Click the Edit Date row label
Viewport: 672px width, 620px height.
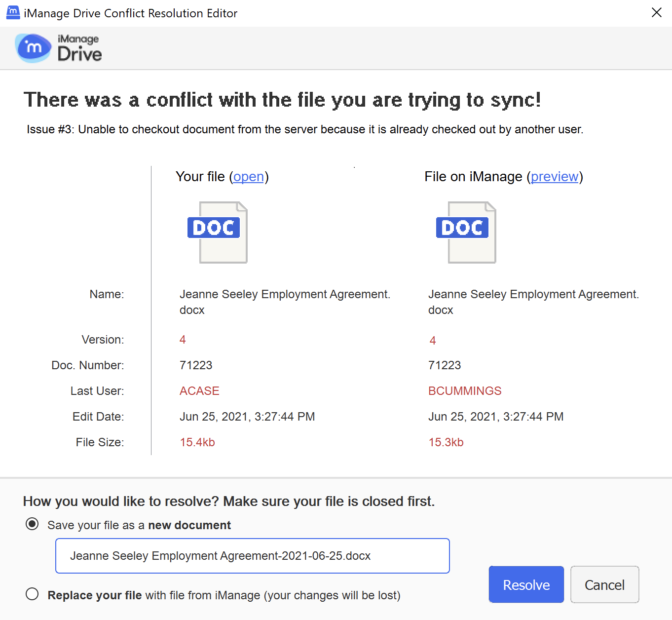(x=98, y=417)
